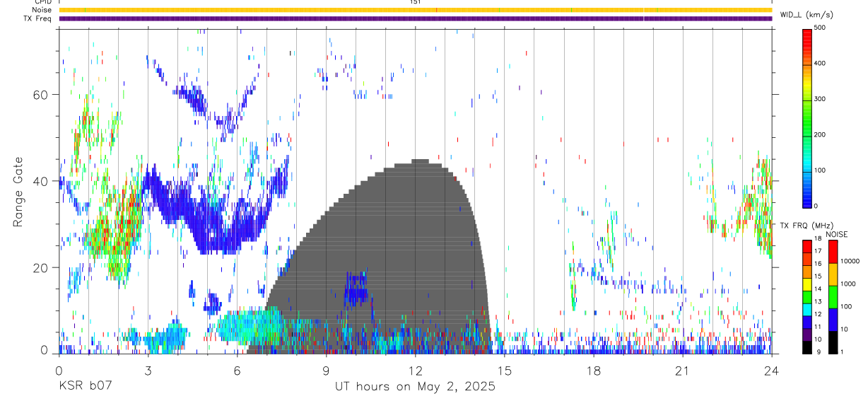Click the 21 tick on the UT hours axis
This screenshot has width=868, height=401.
[x=683, y=370]
